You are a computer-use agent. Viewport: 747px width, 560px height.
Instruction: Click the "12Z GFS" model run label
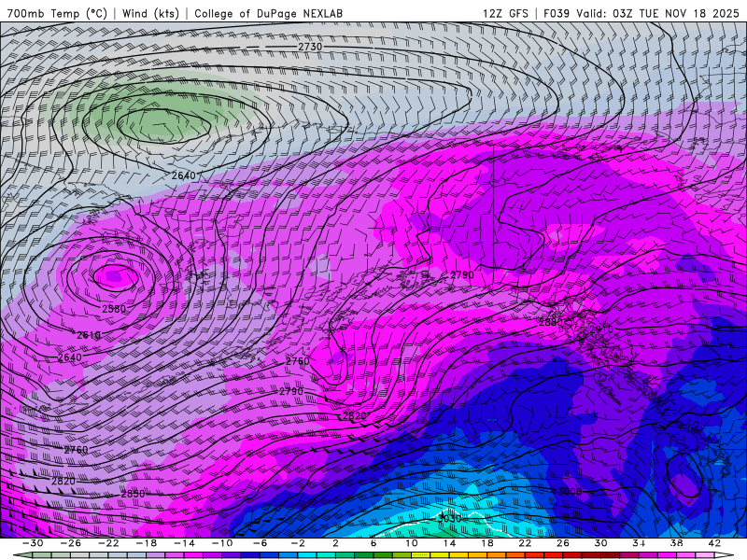point(505,13)
